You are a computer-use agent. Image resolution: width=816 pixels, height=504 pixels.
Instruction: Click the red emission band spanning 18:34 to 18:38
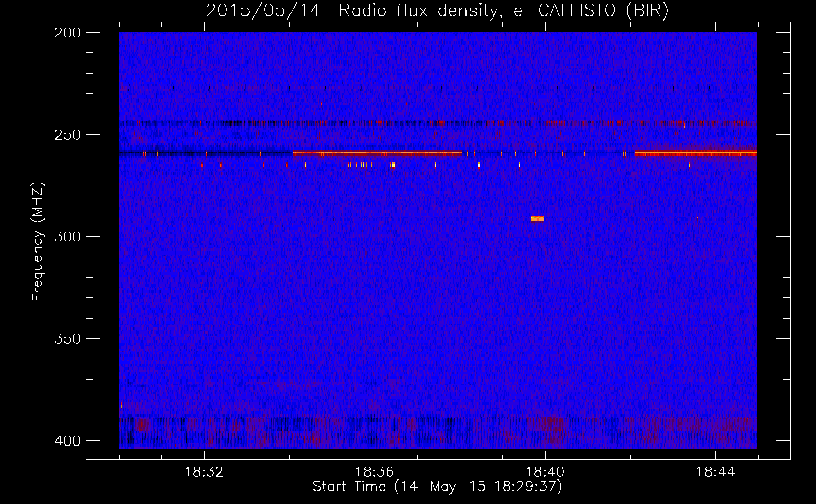pos(377,152)
